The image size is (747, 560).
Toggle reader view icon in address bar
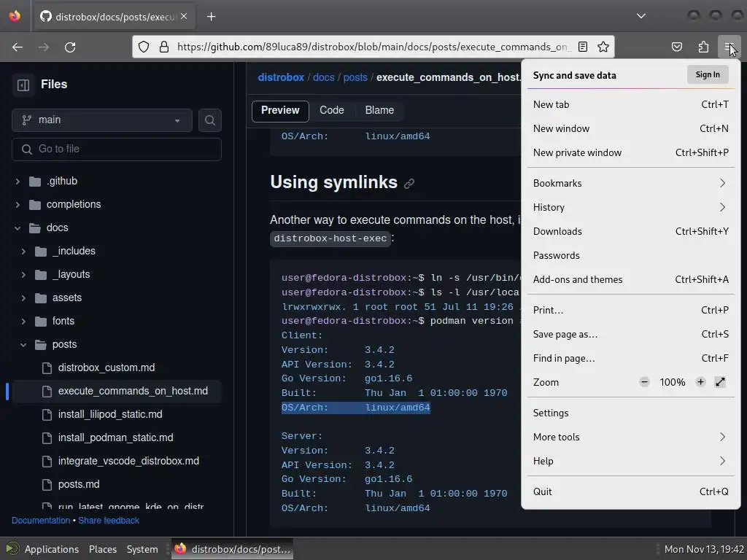(x=583, y=47)
